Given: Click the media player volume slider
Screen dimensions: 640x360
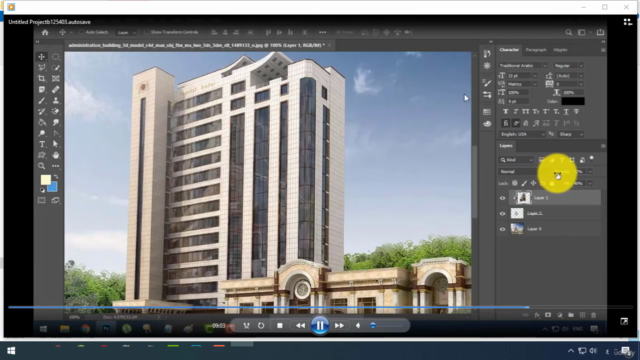Looking at the screenshot, I should coord(387,326).
